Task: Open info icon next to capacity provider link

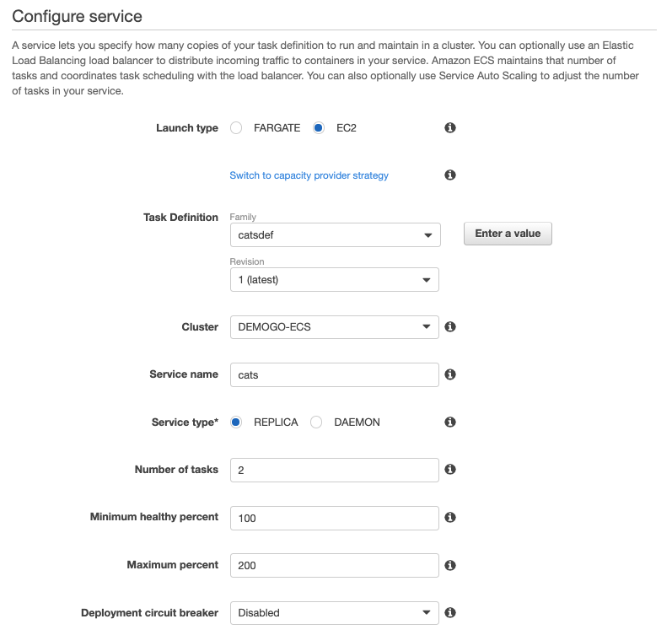Action: click(450, 175)
